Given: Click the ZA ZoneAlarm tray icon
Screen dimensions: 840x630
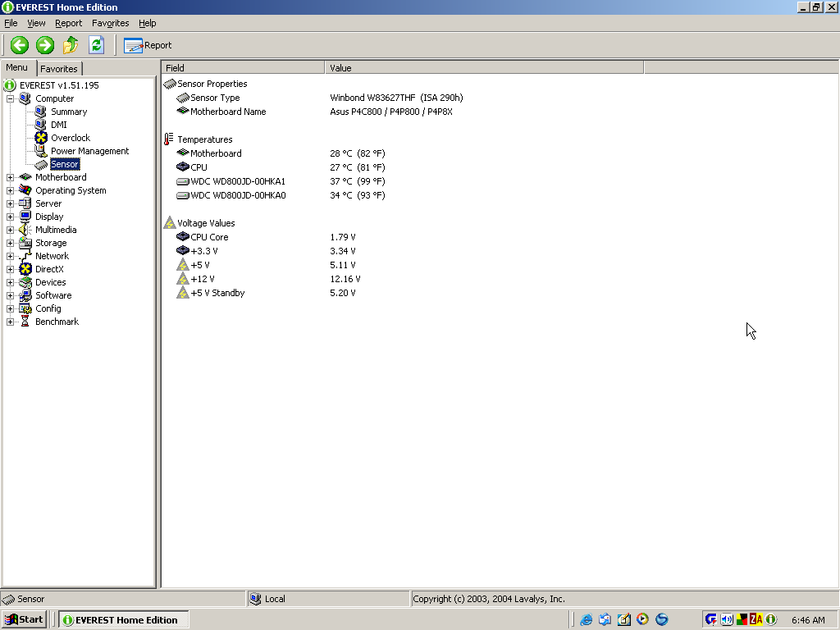Looking at the screenshot, I should [x=756, y=619].
